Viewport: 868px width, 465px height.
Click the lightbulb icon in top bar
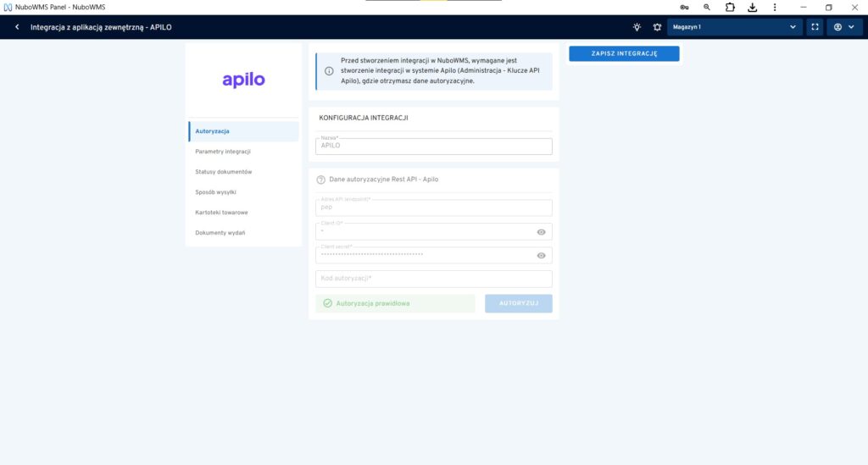pyautogui.click(x=637, y=27)
